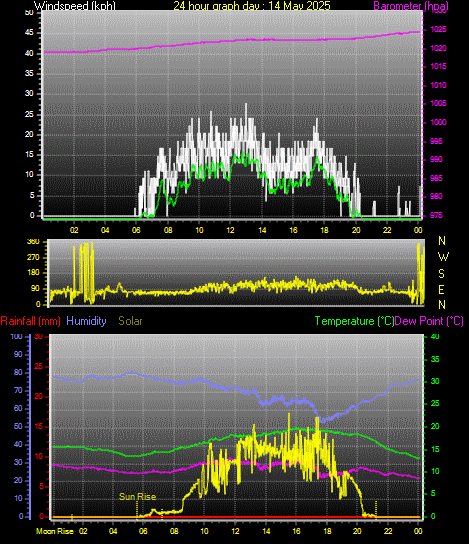Click the 1025 barometer scale value
The image size is (469, 544).
pos(438,29)
